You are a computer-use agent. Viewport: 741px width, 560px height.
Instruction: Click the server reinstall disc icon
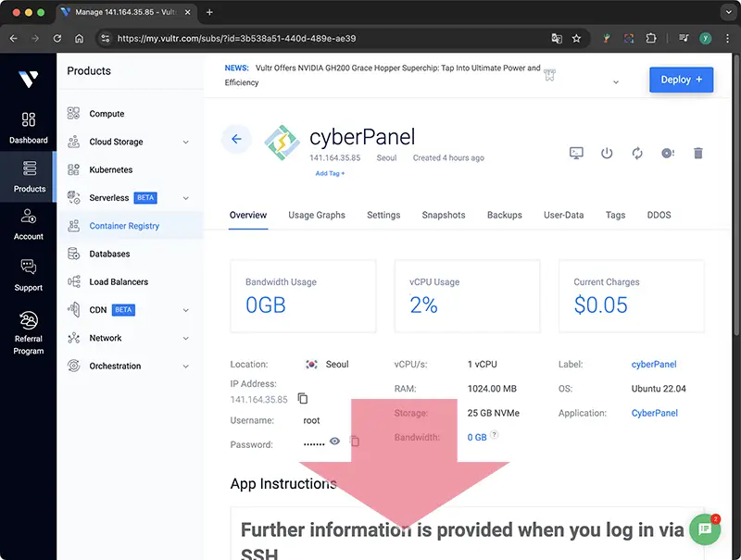(x=667, y=153)
